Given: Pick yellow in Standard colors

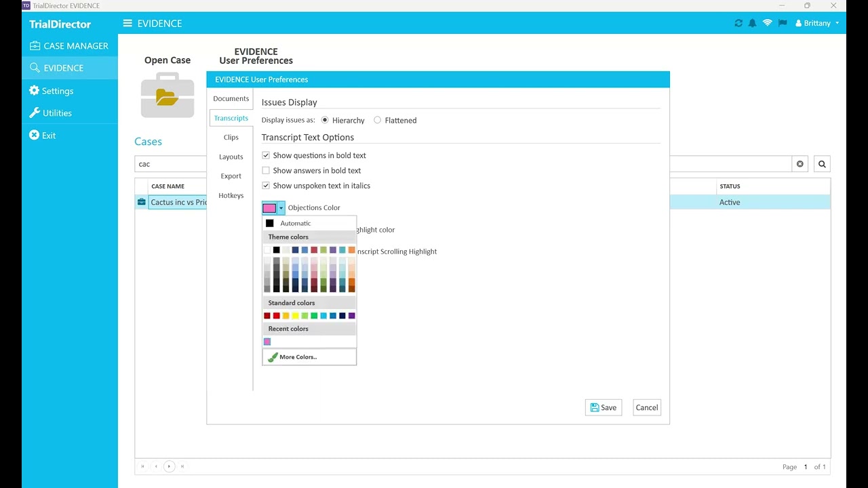Looking at the screenshot, I should [x=295, y=316].
